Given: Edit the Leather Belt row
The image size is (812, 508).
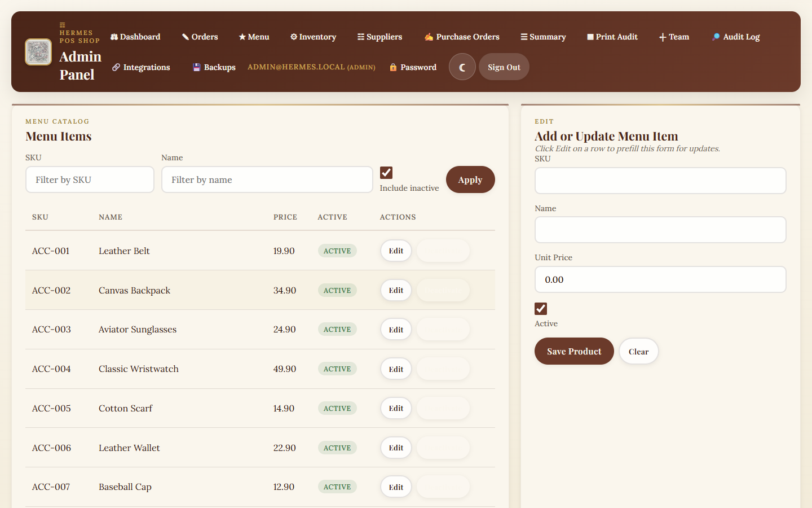Looking at the screenshot, I should [396, 251].
